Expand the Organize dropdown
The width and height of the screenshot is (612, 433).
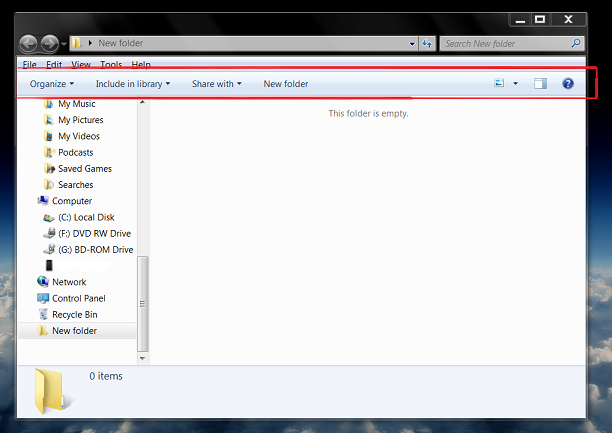[52, 84]
